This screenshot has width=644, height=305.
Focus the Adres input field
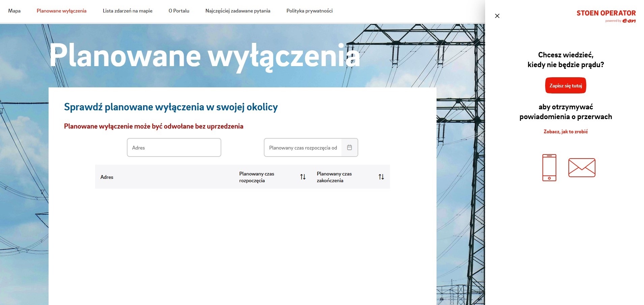[174, 147]
